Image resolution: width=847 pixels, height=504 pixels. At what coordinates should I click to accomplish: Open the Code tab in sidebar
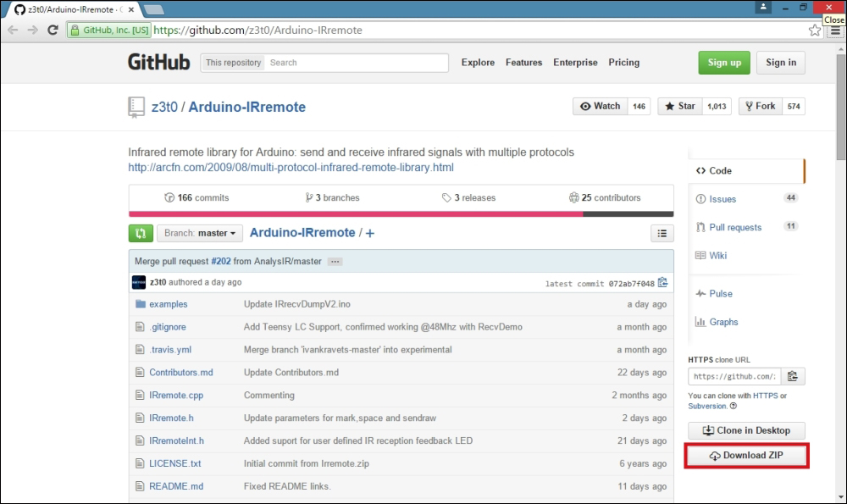point(746,171)
